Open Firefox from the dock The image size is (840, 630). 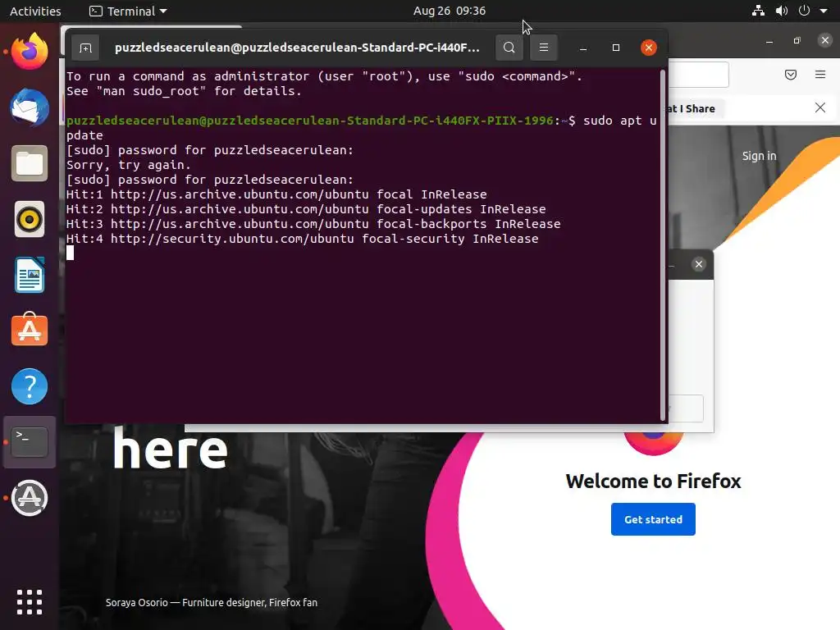coord(30,52)
